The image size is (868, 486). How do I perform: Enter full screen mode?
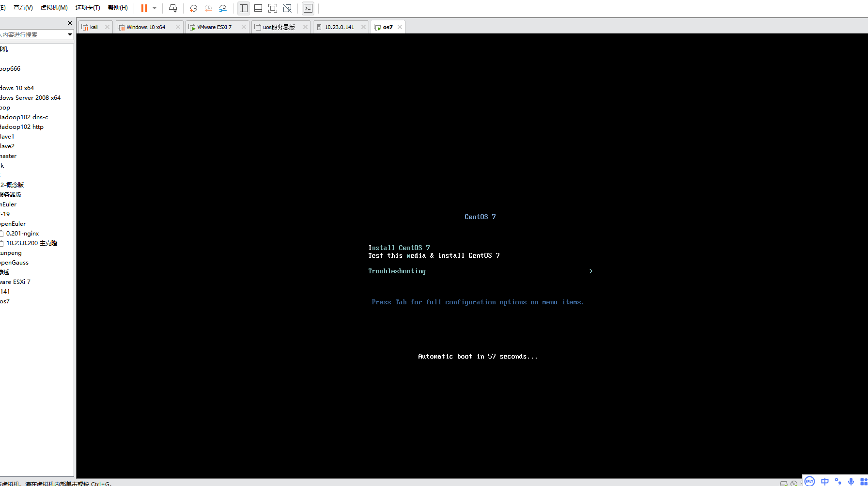(273, 8)
